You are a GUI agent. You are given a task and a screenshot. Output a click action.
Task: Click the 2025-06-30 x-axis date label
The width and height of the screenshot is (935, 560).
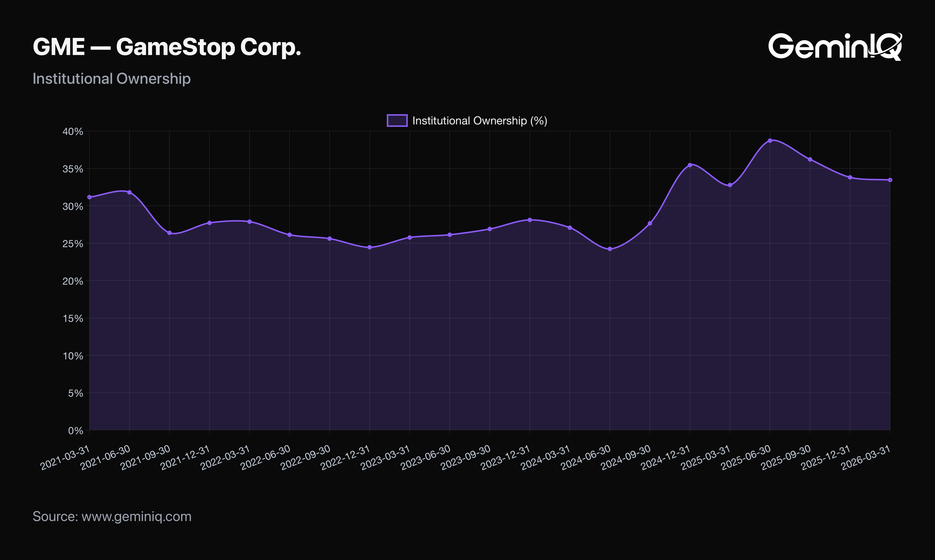[746, 457]
